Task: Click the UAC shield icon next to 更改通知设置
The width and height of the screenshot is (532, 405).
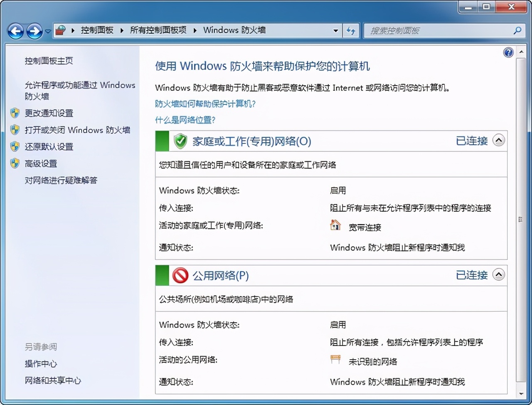Action: (15, 113)
